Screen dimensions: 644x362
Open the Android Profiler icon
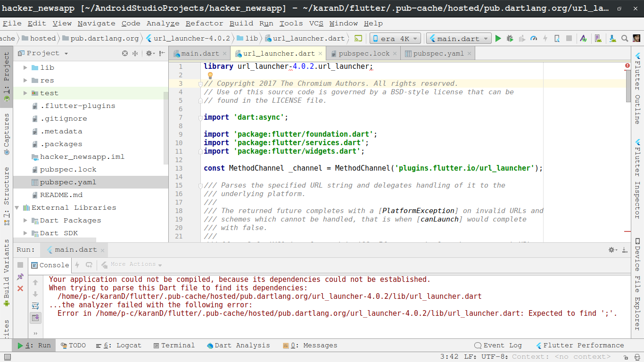click(534, 38)
